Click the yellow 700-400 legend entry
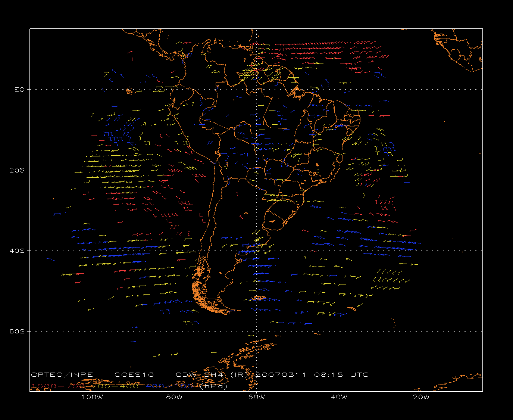The image size is (513, 420). click(x=115, y=386)
